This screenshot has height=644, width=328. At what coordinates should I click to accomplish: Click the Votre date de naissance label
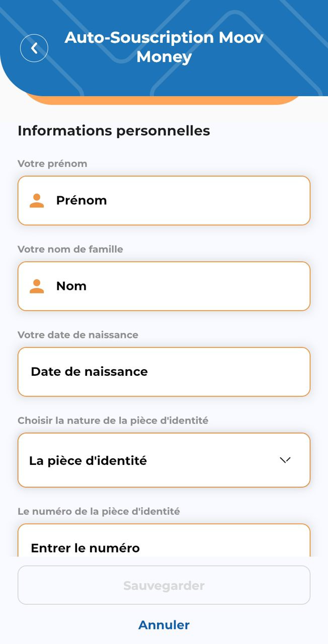point(78,335)
